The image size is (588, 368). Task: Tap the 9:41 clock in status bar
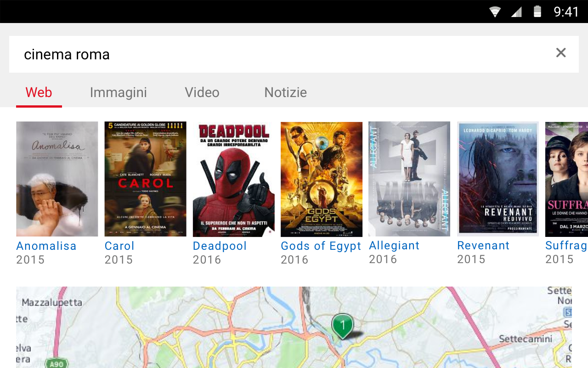point(566,11)
